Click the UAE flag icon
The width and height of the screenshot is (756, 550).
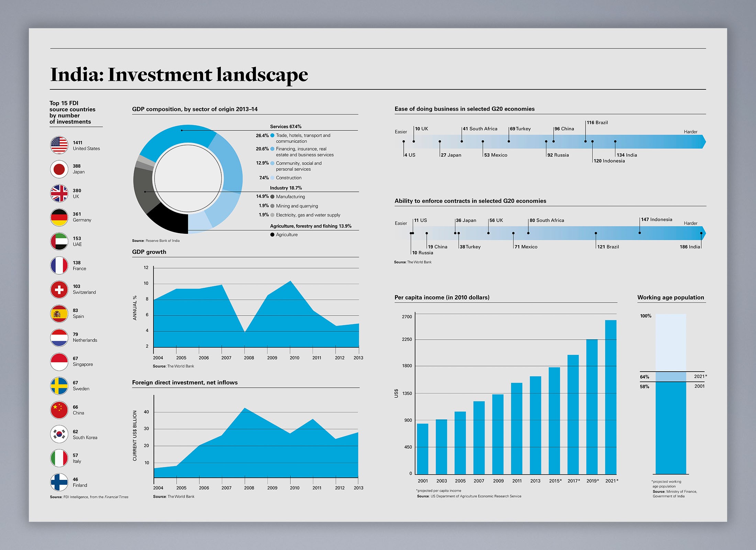click(x=59, y=241)
